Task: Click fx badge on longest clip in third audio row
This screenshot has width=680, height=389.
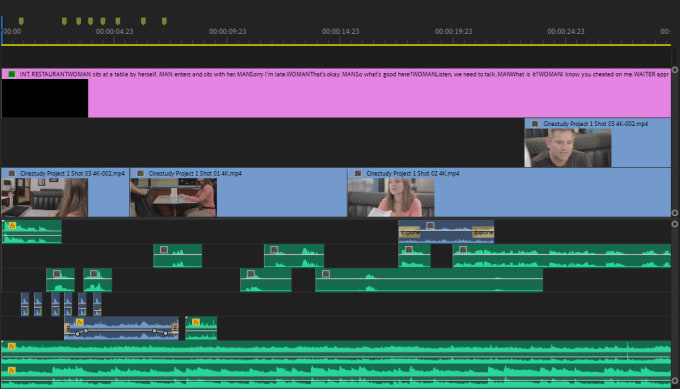Action: click(x=326, y=274)
